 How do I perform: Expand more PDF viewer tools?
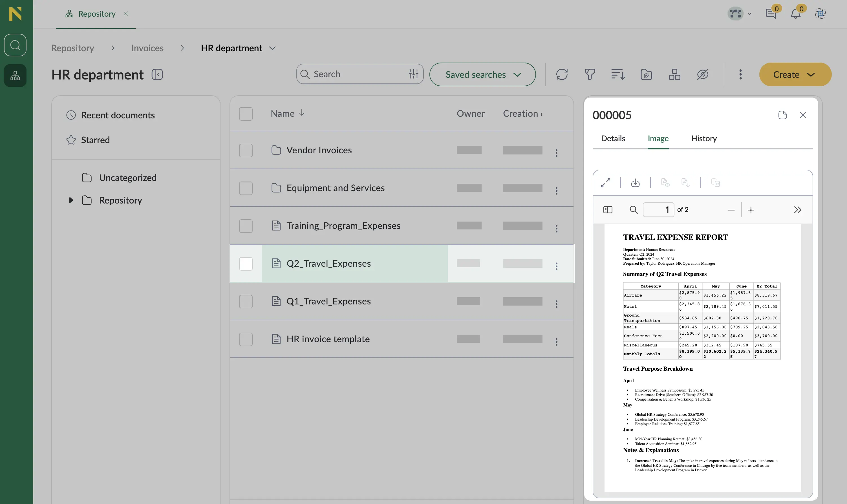point(797,209)
